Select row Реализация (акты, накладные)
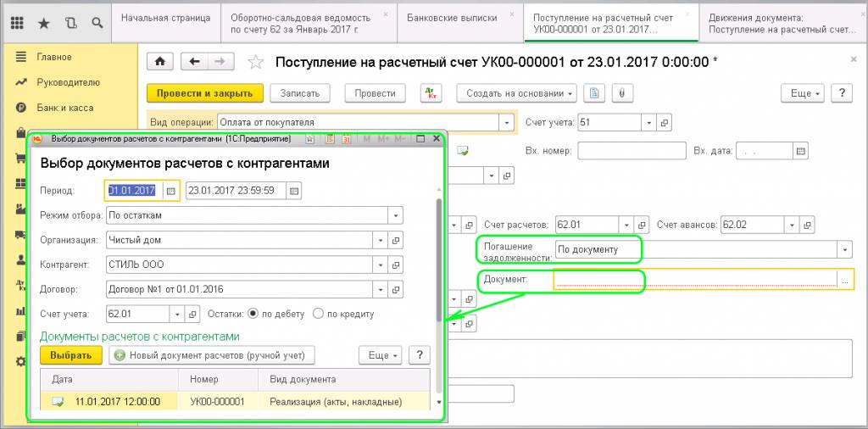The height and width of the screenshot is (429, 868). click(x=236, y=402)
